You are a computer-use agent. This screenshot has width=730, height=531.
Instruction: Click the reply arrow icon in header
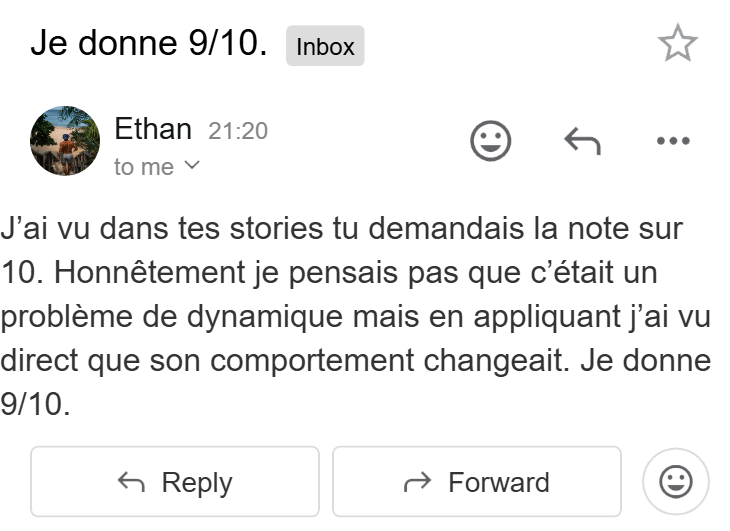click(x=582, y=142)
